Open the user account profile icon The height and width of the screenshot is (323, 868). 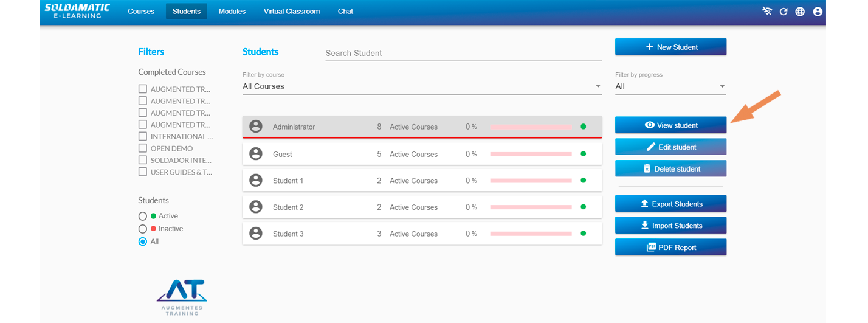click(x=817, y=12)
